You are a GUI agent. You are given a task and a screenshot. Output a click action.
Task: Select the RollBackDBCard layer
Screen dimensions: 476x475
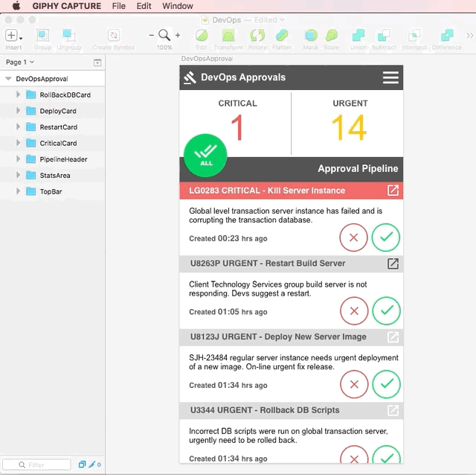(53, 95)
